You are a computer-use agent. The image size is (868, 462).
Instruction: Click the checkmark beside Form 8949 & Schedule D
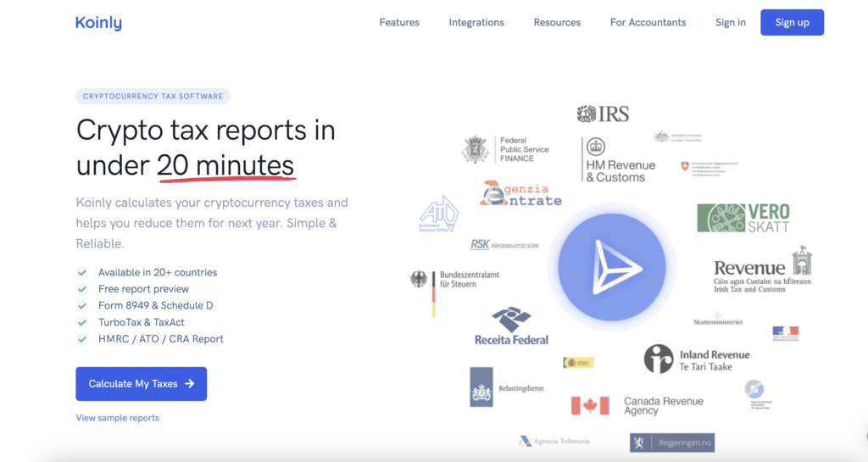tap(82, 305)
